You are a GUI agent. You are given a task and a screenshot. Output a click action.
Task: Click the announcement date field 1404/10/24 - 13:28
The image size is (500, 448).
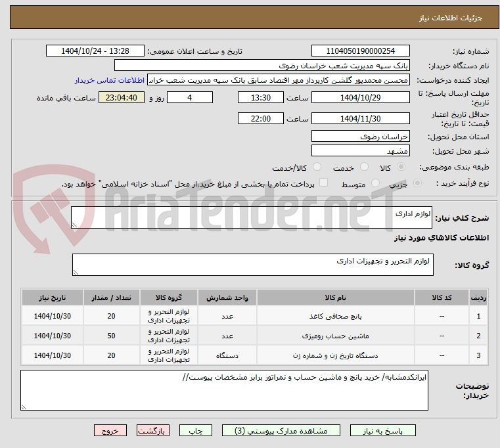[x=95, y=51]
